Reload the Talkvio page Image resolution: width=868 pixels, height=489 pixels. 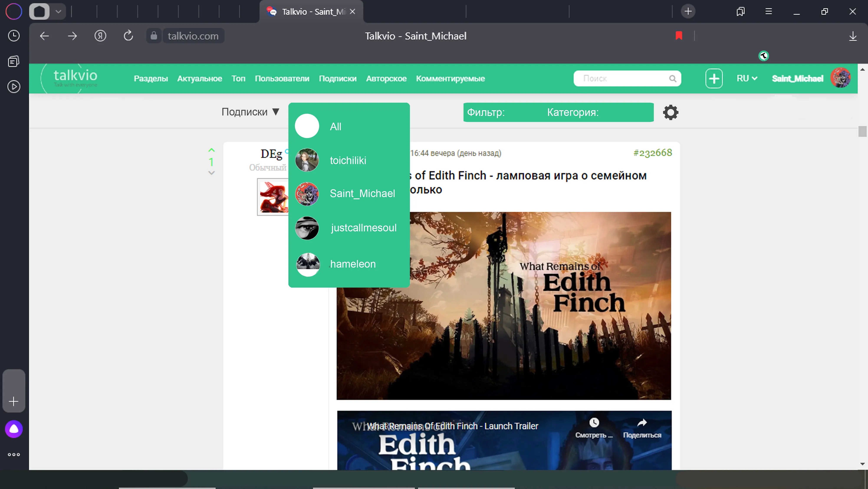[128, 36]
